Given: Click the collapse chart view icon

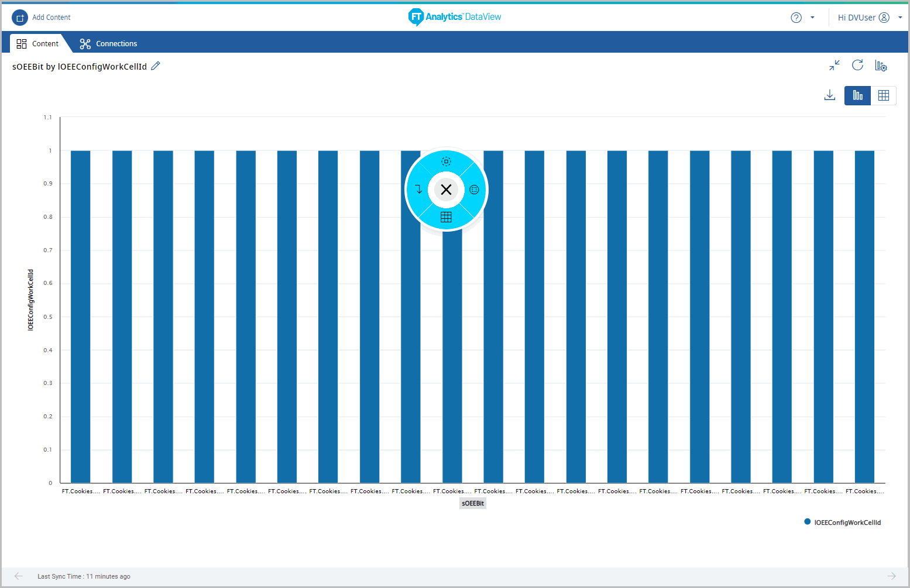Looking at the screenshot, I should click(x=834, y=66).
